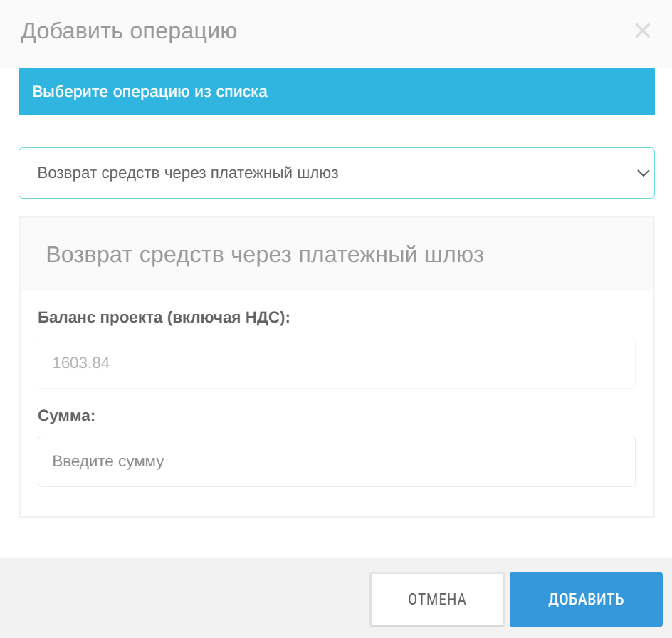Focus the amount box under the Сумма label
672x638 pixels.
(337, 461)
